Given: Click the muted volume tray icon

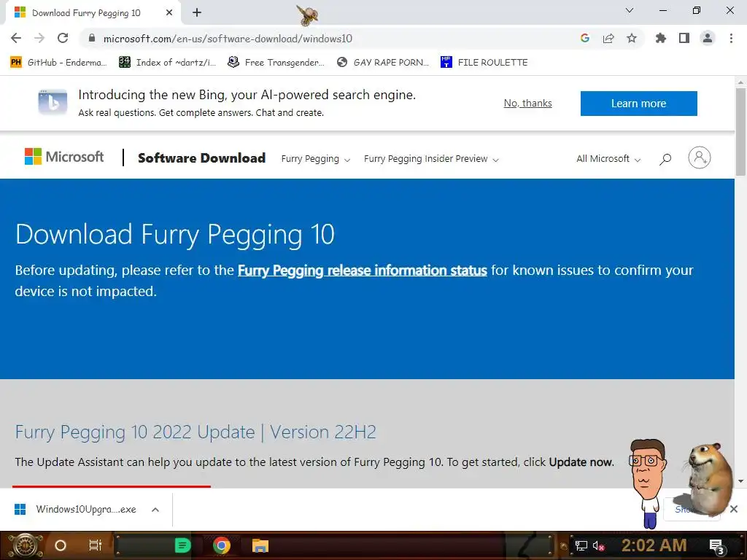Looking at the screenshot, I should 598,545.
